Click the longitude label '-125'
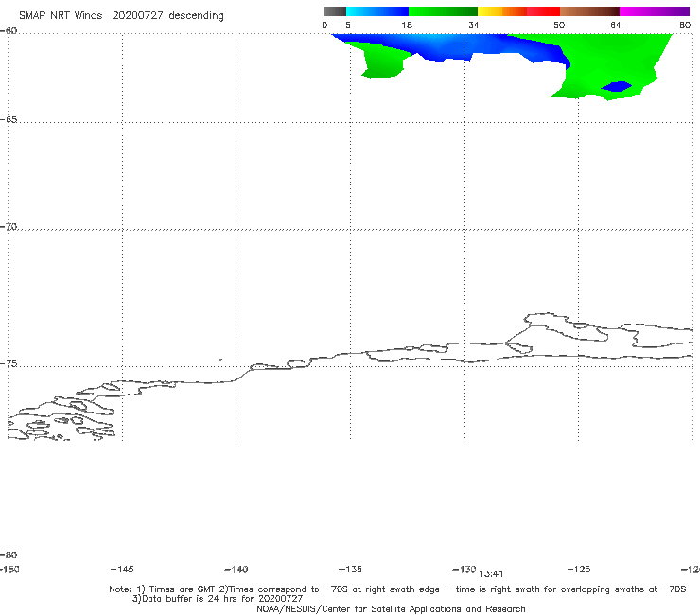This screenshot has height=615, width=700. pyautogui.click(x=579, y=569)
